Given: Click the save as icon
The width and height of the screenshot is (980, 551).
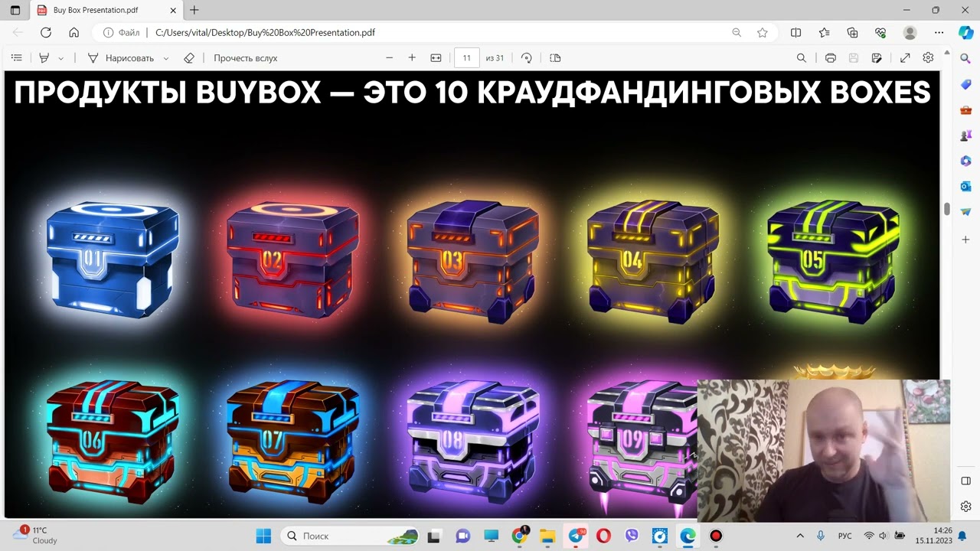Looking at the screenshot, I should point(877,57).
